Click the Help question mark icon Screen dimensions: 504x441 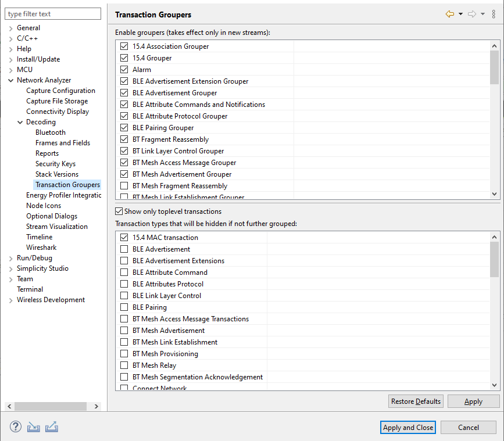(15, 426)
